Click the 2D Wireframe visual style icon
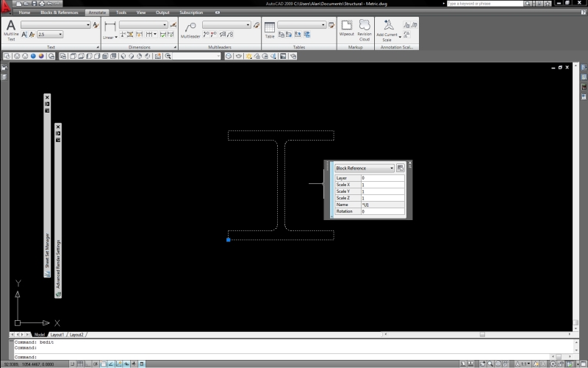The width and height of the screenshot is (588, 368). (7, 56)
